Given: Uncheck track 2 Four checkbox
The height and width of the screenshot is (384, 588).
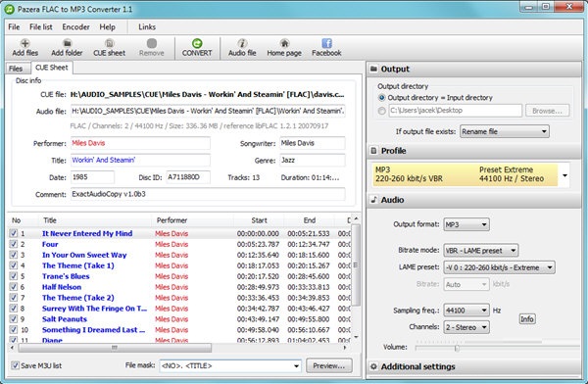Looking at the screenshot, I should [x=14, y=244].
